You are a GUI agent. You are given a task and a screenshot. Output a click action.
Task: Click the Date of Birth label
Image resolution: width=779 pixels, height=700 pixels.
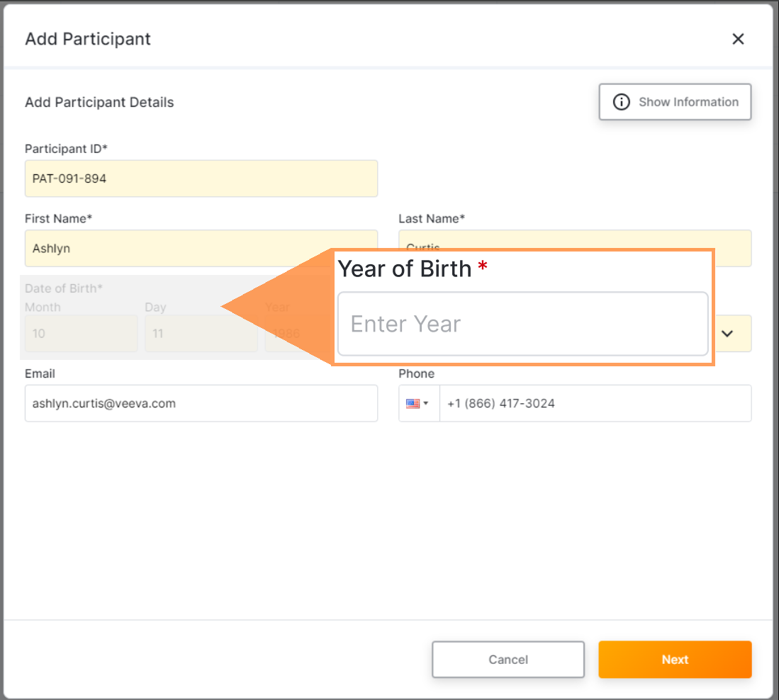click(x=63, y=288)
